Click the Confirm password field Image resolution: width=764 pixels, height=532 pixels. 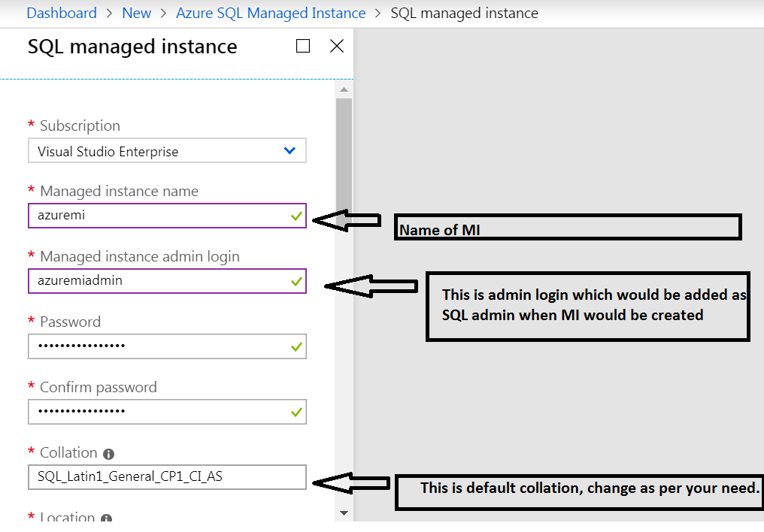point(167,412)
